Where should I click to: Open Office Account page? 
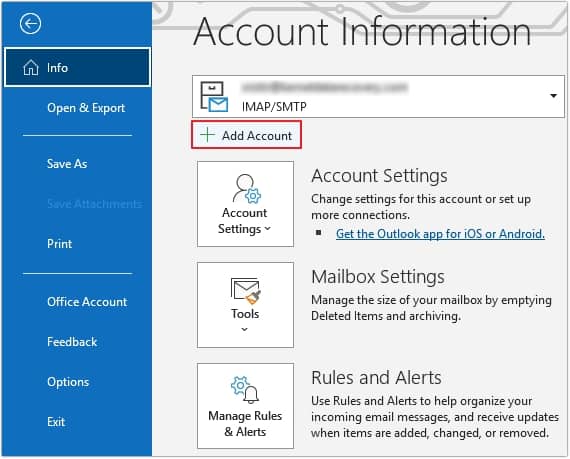coord(87,302)
